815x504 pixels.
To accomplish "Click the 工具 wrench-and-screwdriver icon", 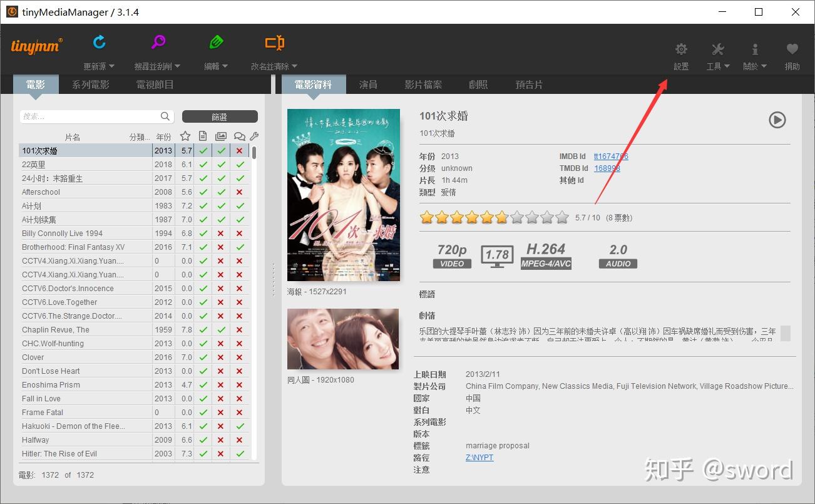I will (717, 49).
